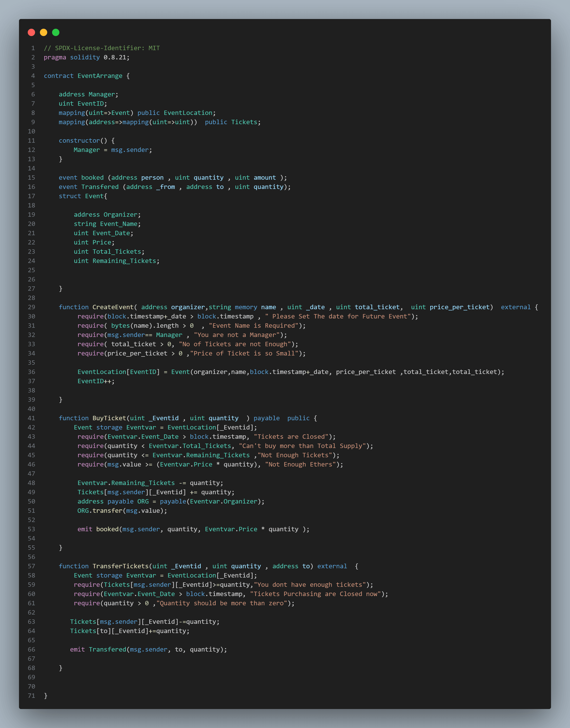Click the TransferTickets function name
This screenshot has height=728, width=570.
(x=120, y=566)
